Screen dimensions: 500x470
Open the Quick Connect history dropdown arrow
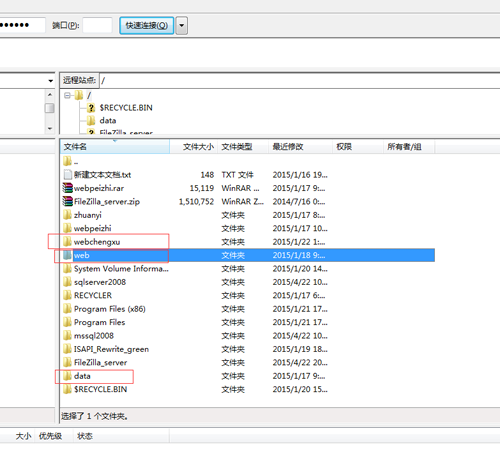[x=182, y=26]
